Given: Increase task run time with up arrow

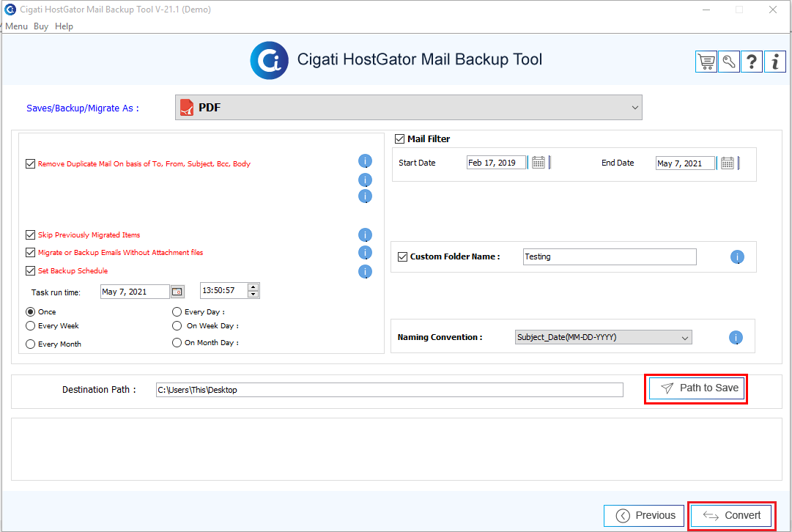Looking at the screenshot, I should pos(253,287).
